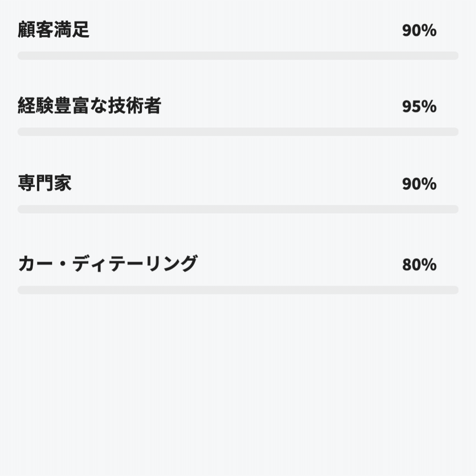
Task: Click the 顧客満足 label
Action: [x=54, y=30]
